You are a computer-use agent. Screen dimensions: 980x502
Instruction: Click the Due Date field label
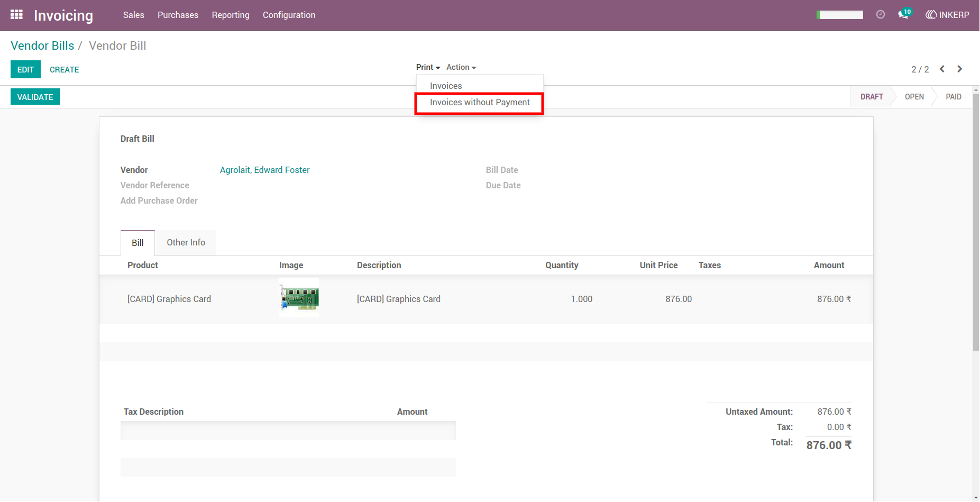point(503,185)
